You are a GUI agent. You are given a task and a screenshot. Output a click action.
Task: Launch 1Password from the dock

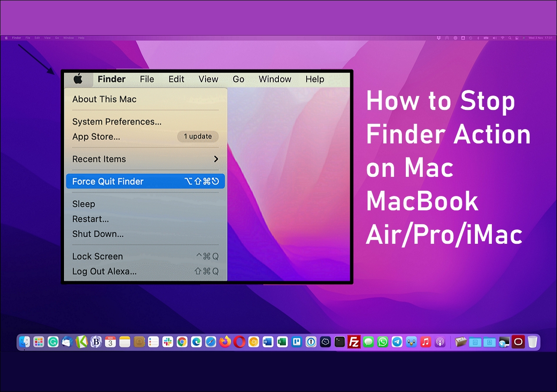click(311, 342)
